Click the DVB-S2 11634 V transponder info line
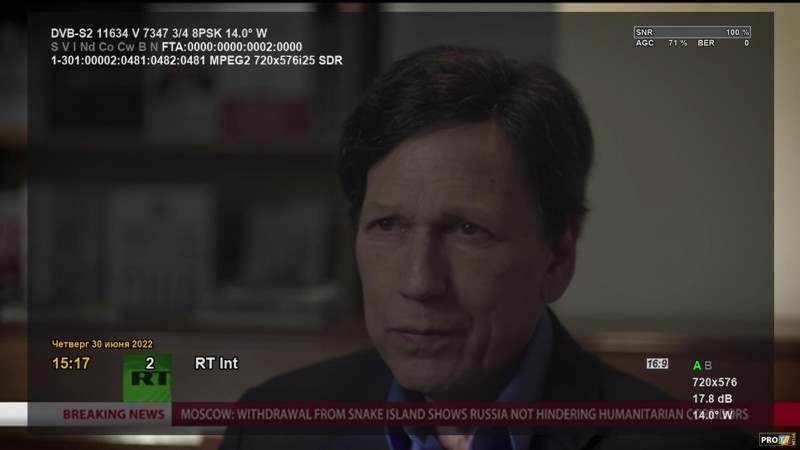 point(159,33)
